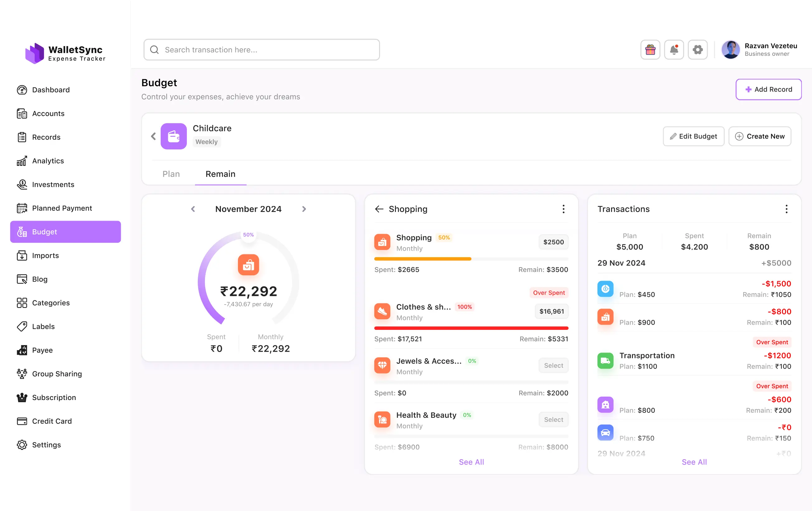The width and height of the screenshot is (812, 511).
Task: Open the settings gear in the header
Action: click(x=697, y=50)
